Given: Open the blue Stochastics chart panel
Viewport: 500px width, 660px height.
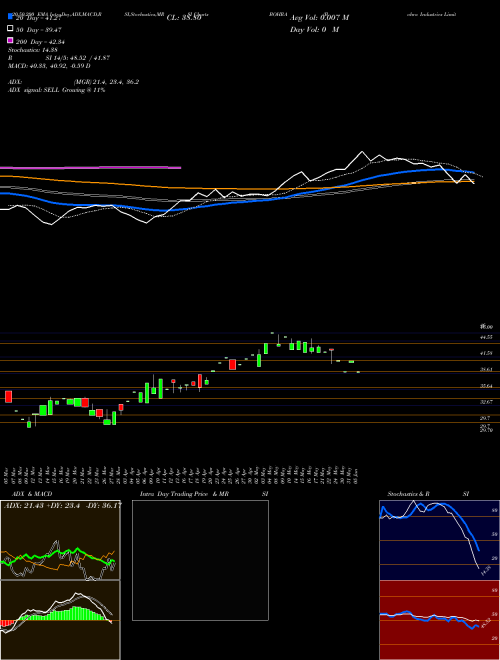Looking at the screenshot, I should 439,540.
